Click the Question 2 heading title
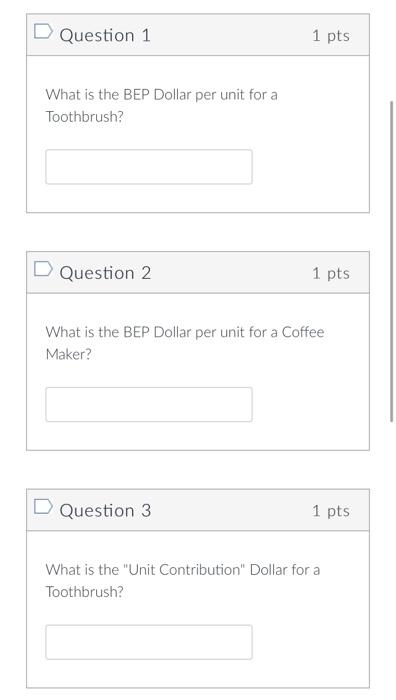This screenshot has height=700, width=396. click(105, 273)
